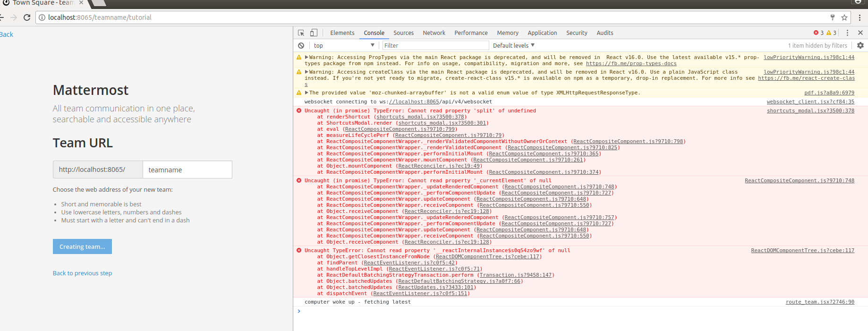Bookmark this page with the star icon
868x331 pixels.
point(844,17)
